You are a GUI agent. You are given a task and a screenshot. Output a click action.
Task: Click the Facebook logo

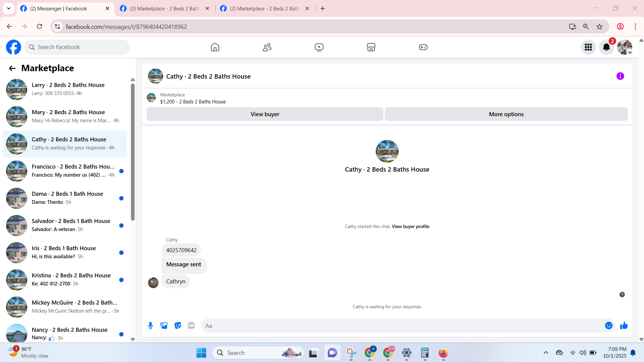point(13,47)
